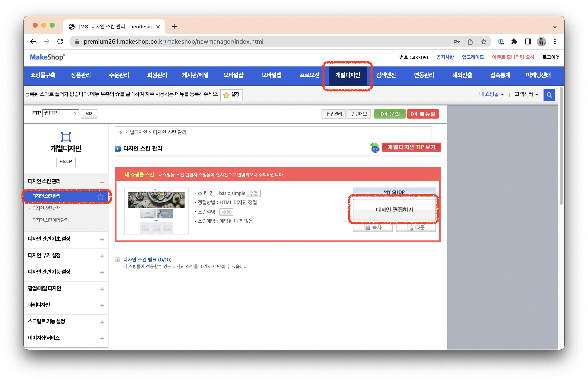
Task: Click the password key icon
Action: (x=456, y=41)
